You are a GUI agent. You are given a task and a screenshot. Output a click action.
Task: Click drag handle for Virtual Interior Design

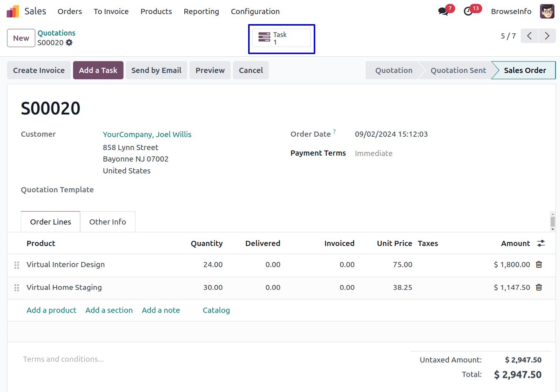[x=17, y=265]
